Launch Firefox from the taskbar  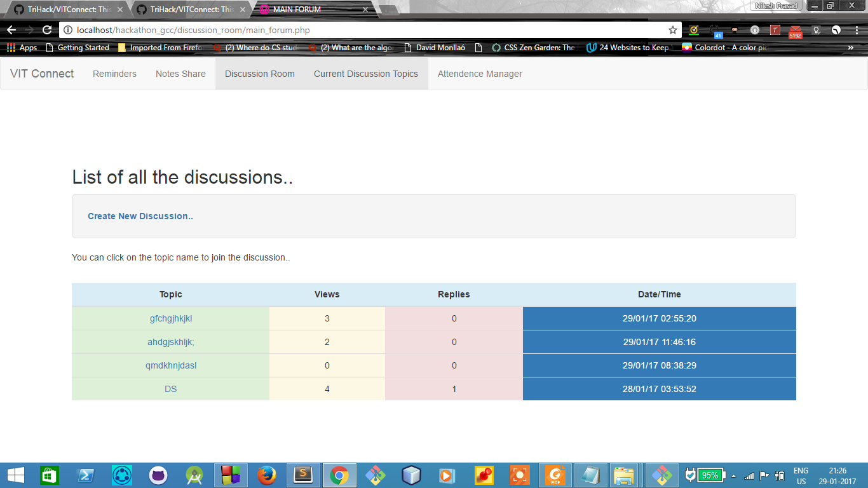(267, 475)
